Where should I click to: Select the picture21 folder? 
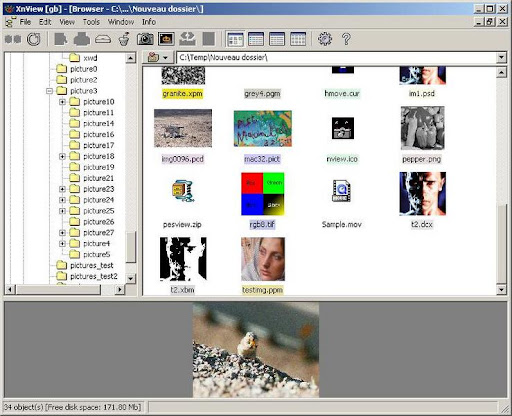click(98, 178)
